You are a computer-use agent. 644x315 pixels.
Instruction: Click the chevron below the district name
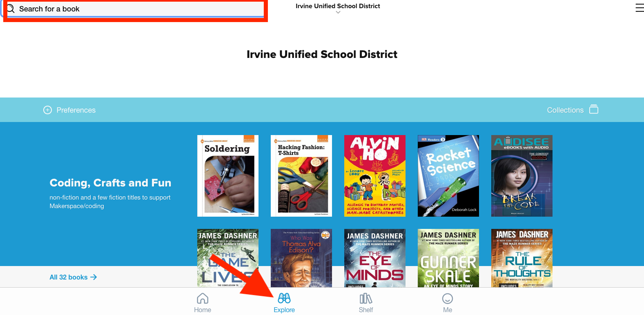338,13
